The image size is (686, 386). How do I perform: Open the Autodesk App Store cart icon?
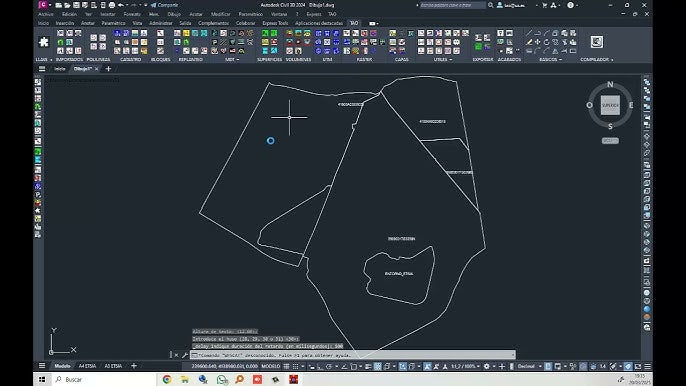pos(545,5)
